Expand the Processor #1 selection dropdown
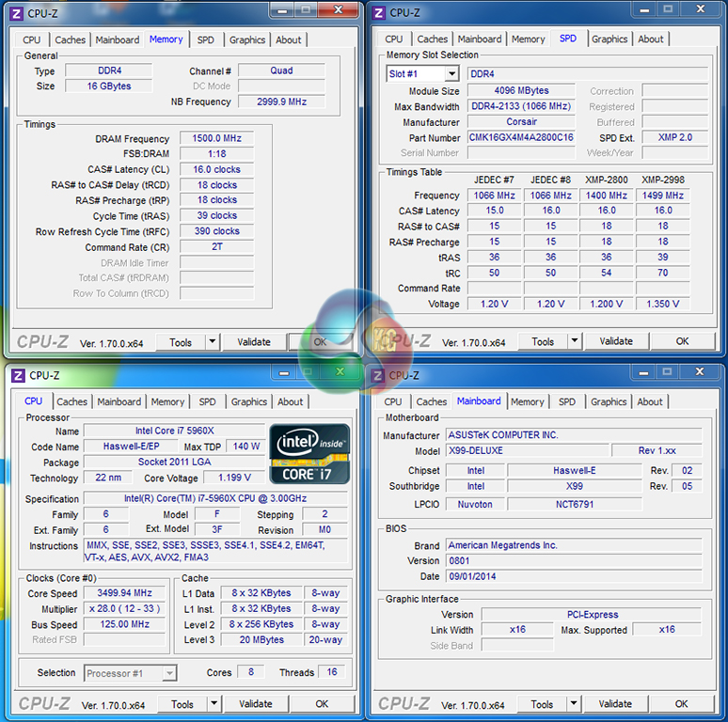Viewport: 728px width, 722px height. [168, 673]
